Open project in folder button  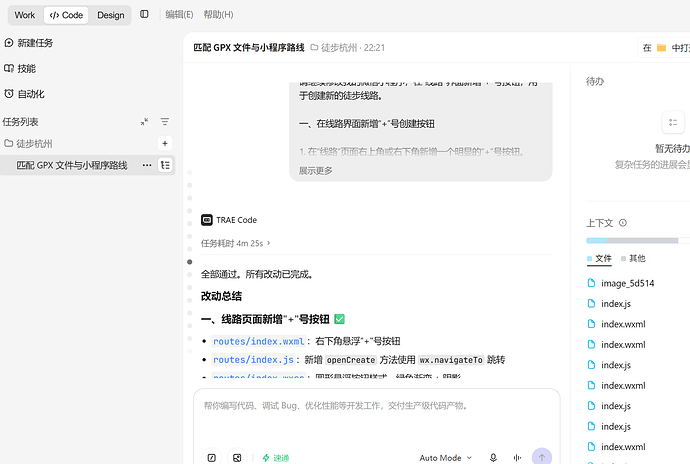(x=664, y=48)
